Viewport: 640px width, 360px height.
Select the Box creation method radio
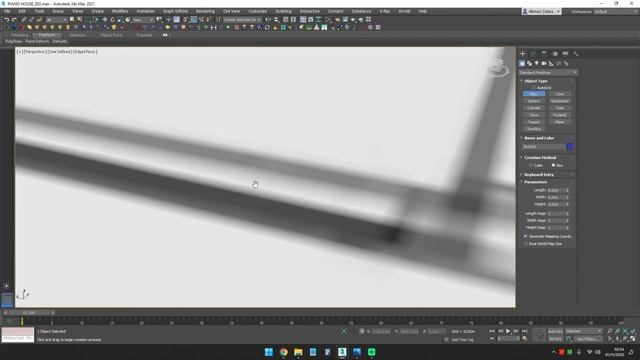553,165
